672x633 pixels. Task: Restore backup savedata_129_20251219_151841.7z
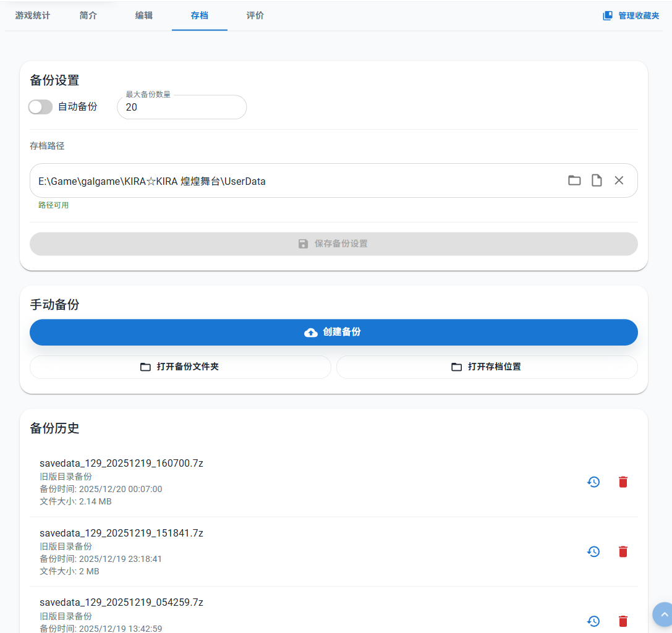(x=593, y=551)
